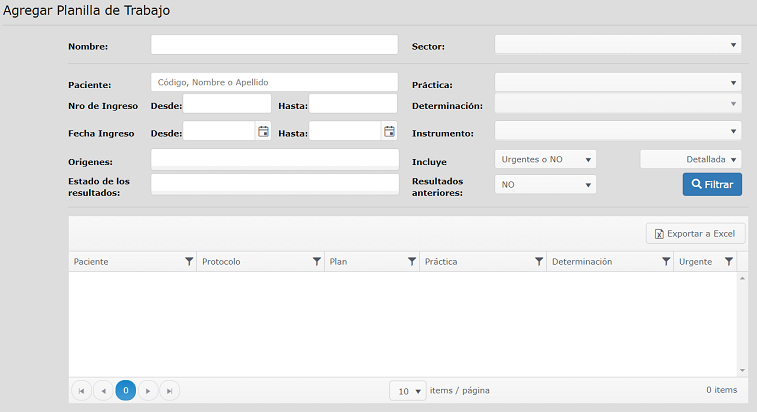The image size is (757, 412).
Task: Open filter icon on Paciente column
Action: click(x=189, y=261)
